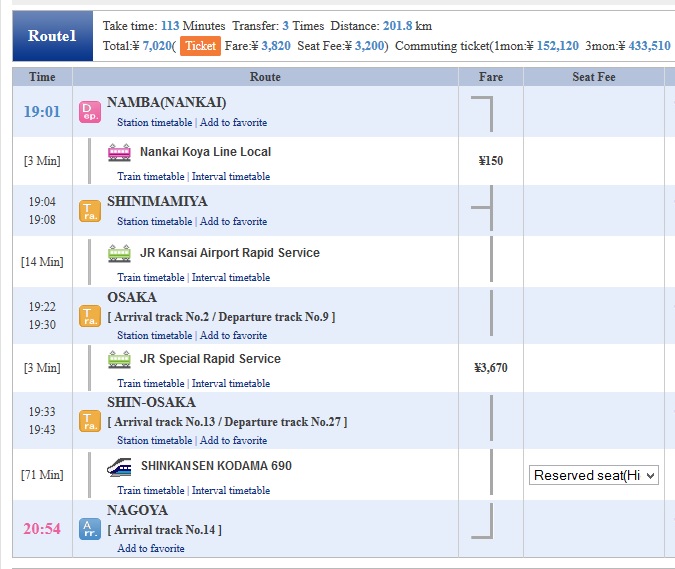The image size is (675, 569).
Task: Click the Route1 header label
Action: 52,36
